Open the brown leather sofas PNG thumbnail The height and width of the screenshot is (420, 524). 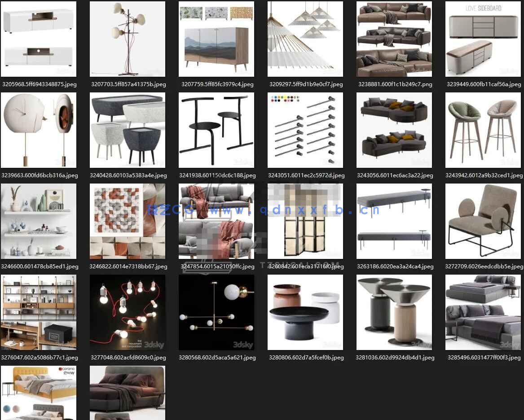click(x=394, y=39)
